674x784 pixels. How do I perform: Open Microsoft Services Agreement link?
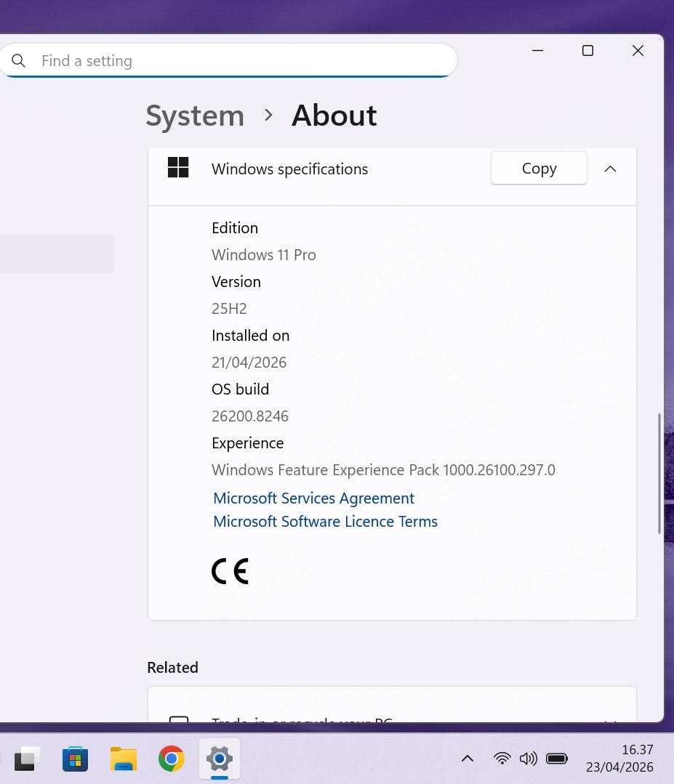click(x=313, y=498)
